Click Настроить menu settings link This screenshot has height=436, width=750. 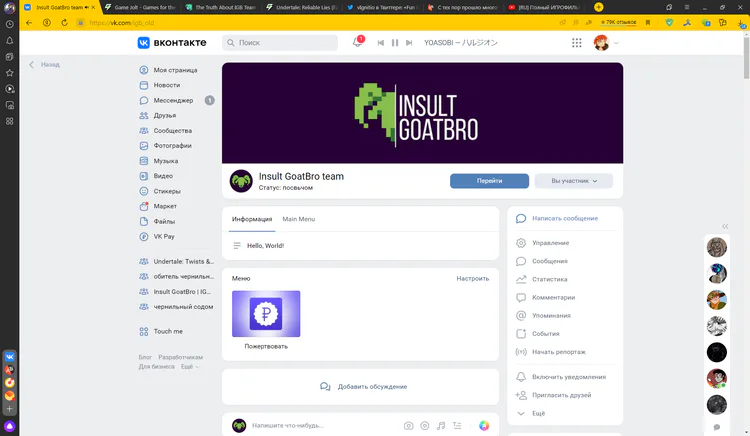(x=473, y=278)
